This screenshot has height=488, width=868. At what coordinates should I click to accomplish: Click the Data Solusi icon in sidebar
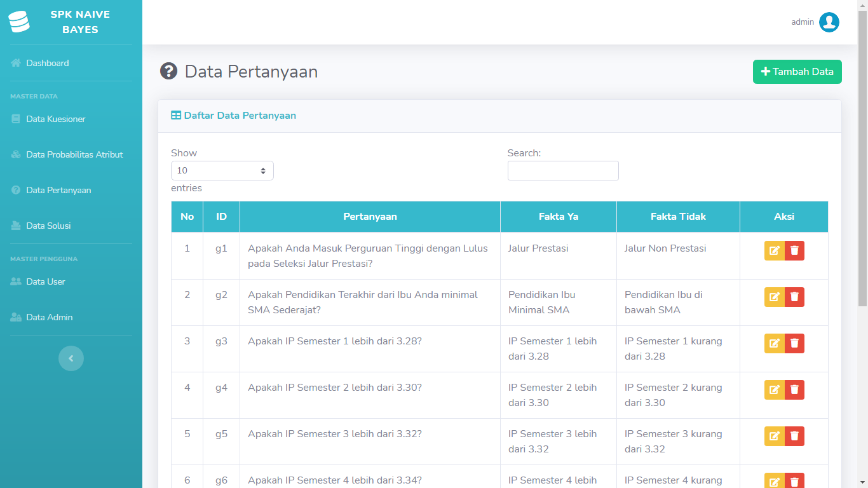pyautogui.click(x=16, y=226)
